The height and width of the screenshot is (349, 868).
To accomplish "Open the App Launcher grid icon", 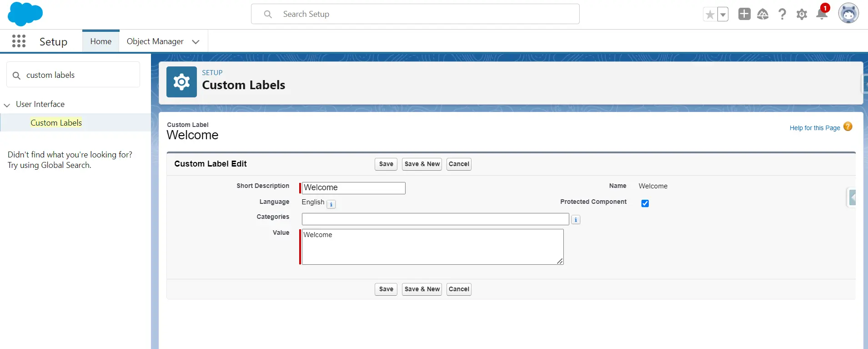I will tap(19, 41).
